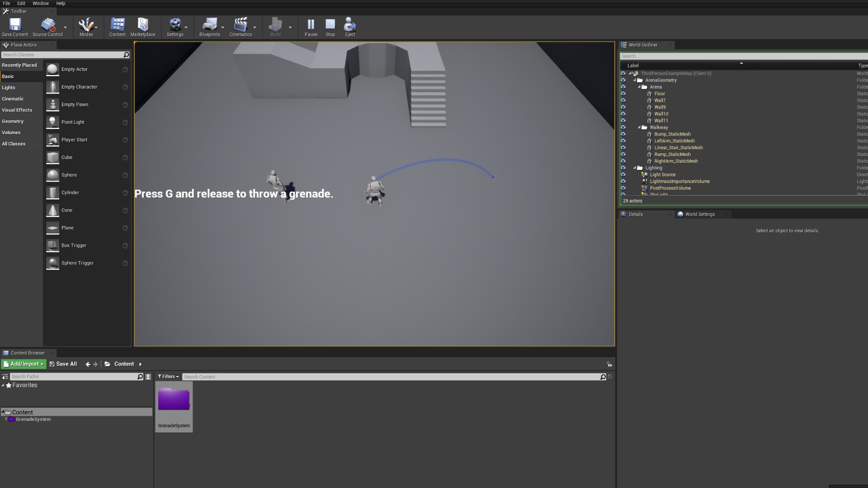
Task: Hide Wall7 using its eye toggle
Action: tap(623, 100)
